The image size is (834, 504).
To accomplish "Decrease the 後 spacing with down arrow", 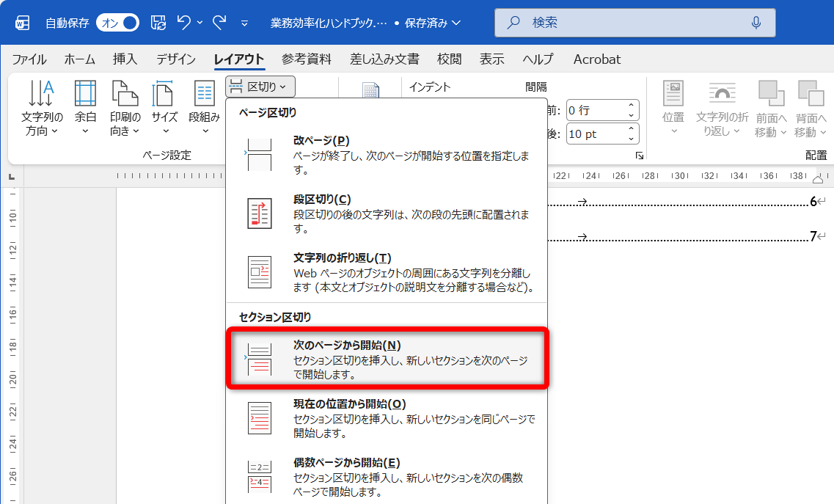I will pyautogui.click(x=632, y=139).
